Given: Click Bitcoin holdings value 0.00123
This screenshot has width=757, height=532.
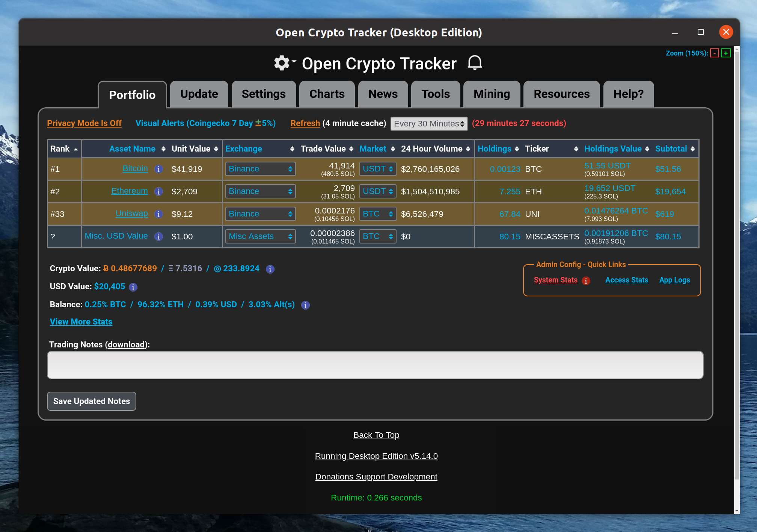Looking at the screenshot, I should click(x=505, y=169).
